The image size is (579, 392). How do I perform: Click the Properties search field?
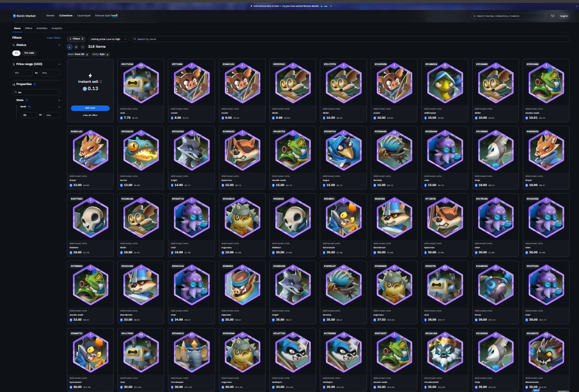point(37,92)
